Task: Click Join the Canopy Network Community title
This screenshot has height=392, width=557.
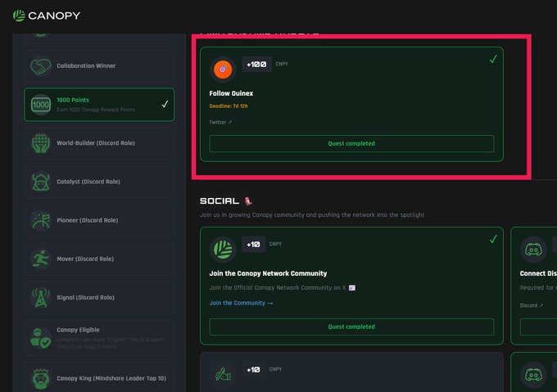Action: (x=268, y=273)
